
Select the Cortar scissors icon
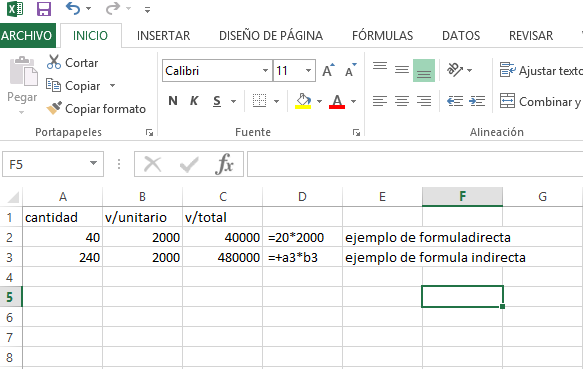click(54, 62)
